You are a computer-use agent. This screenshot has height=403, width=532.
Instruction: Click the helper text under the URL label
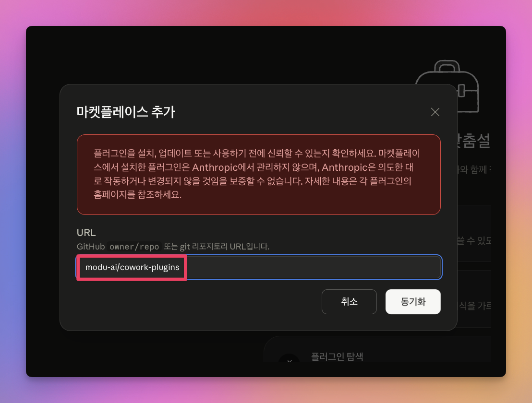173,246
